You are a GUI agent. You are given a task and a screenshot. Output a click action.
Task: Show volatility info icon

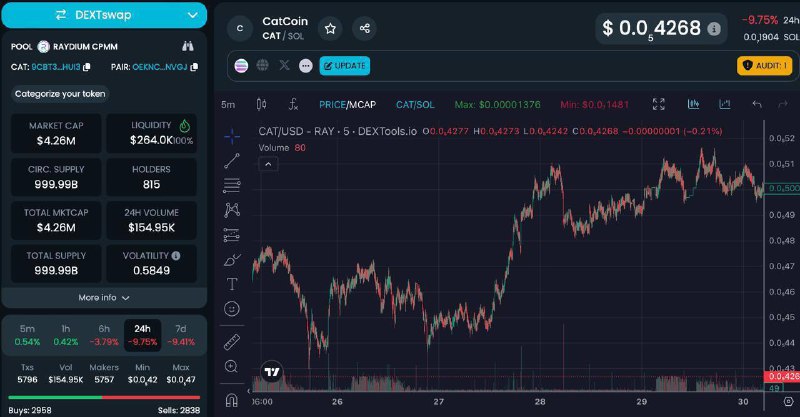176,256
